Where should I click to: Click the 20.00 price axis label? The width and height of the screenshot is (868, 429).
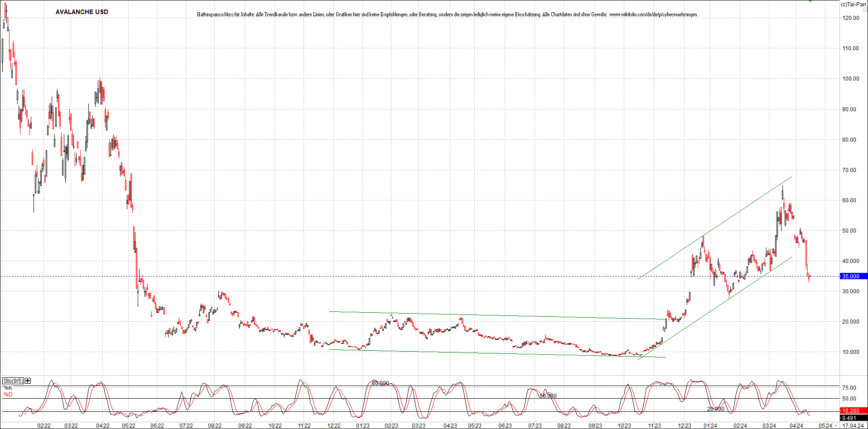[850, 322]
